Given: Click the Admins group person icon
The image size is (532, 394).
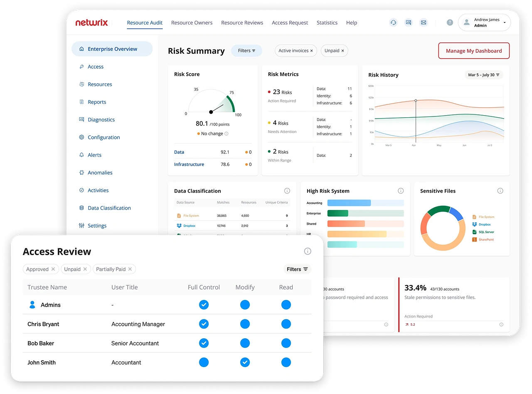Looking at the screenshot, I should 32,305.
